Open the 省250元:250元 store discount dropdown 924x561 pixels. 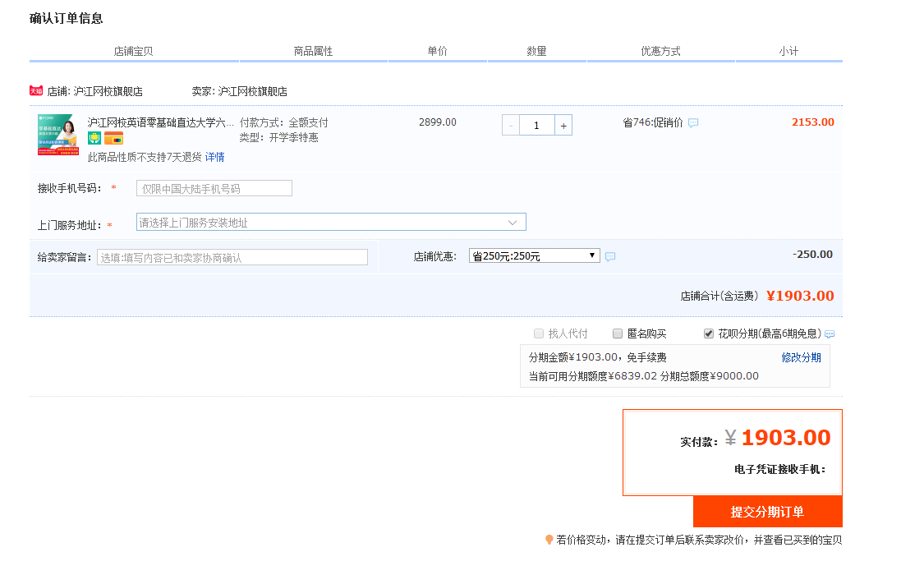[x=534, y=255]
